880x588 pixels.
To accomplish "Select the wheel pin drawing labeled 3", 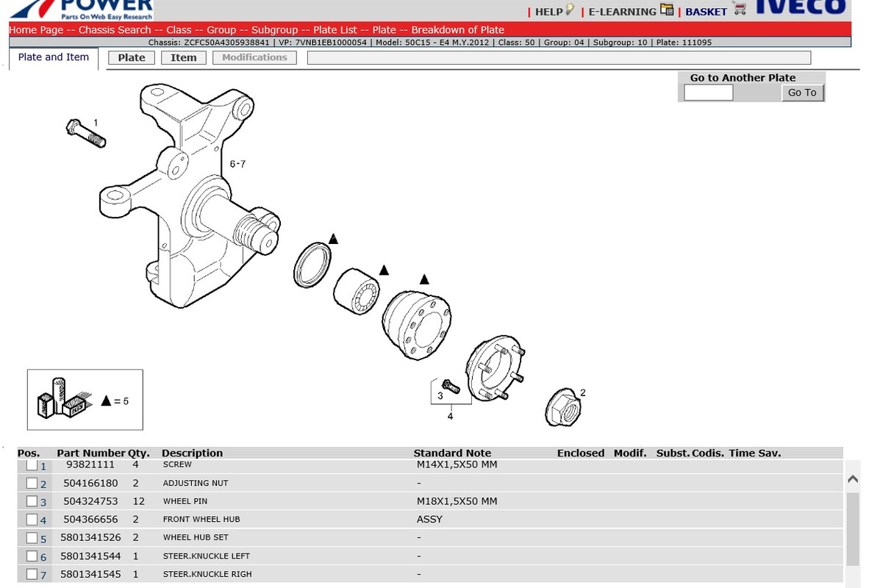I will tap(451, 386).
